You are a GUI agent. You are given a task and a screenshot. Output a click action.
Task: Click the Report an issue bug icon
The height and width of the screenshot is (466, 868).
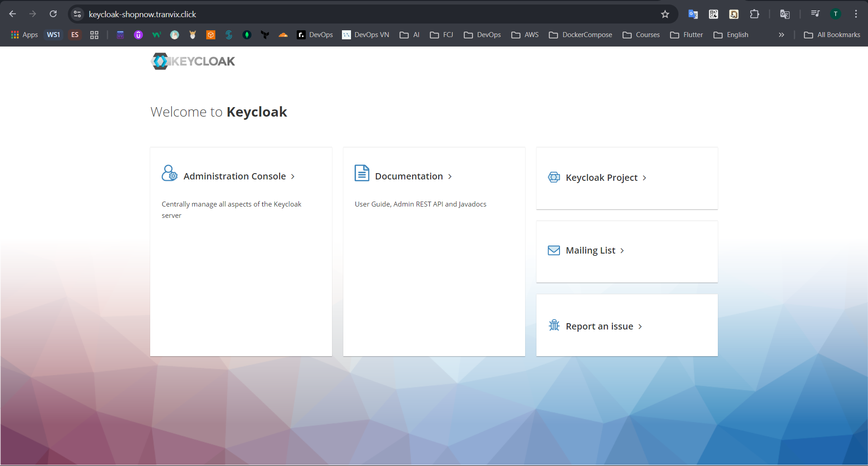tap(554, 325)
